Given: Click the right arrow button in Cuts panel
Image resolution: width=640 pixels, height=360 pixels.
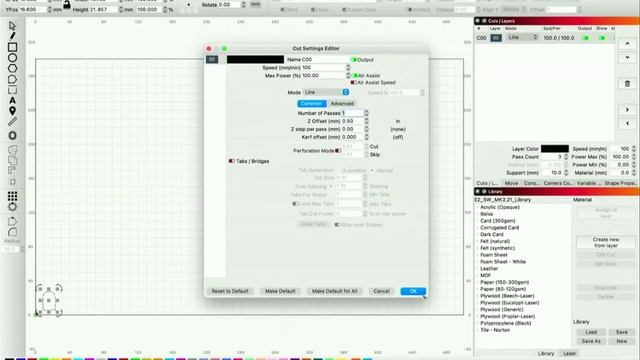Looking at the screenshot, I should (x=627, y=110).
